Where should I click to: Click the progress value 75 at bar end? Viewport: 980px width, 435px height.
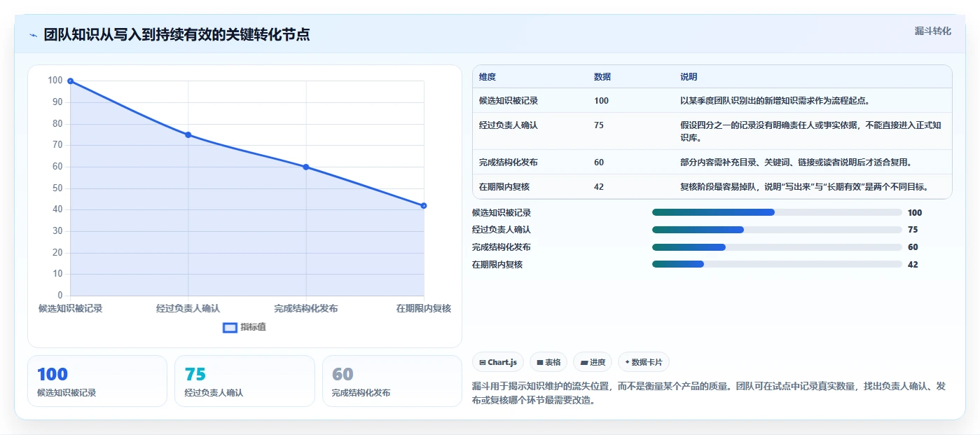pyautogui.click(x=912, y=230)
